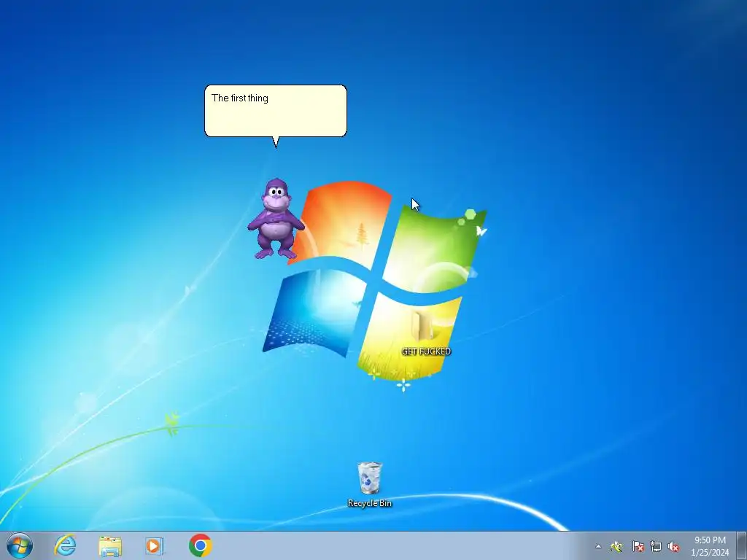Select the yellow folder icon on the desktop
747x560 pixels.
[422, 327]
